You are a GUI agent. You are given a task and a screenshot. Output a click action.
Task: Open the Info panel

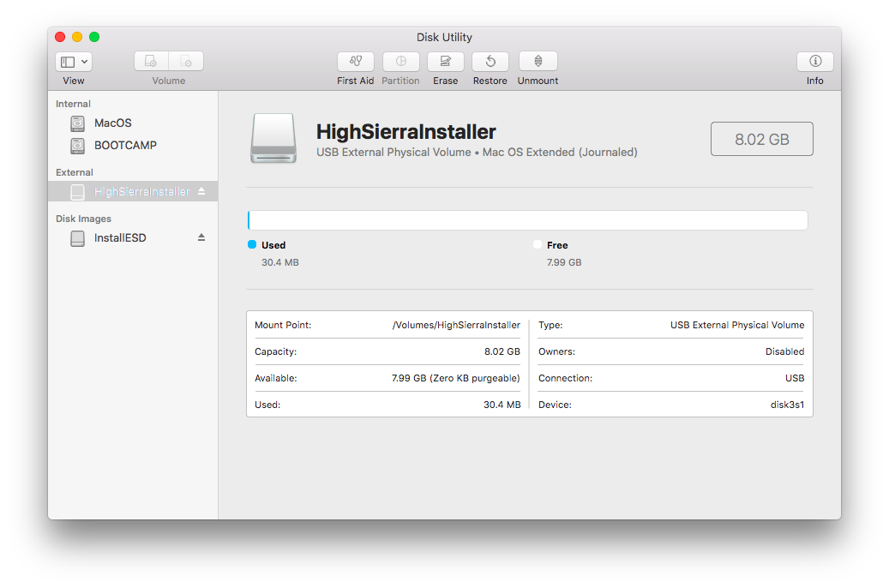coord(814,61)
